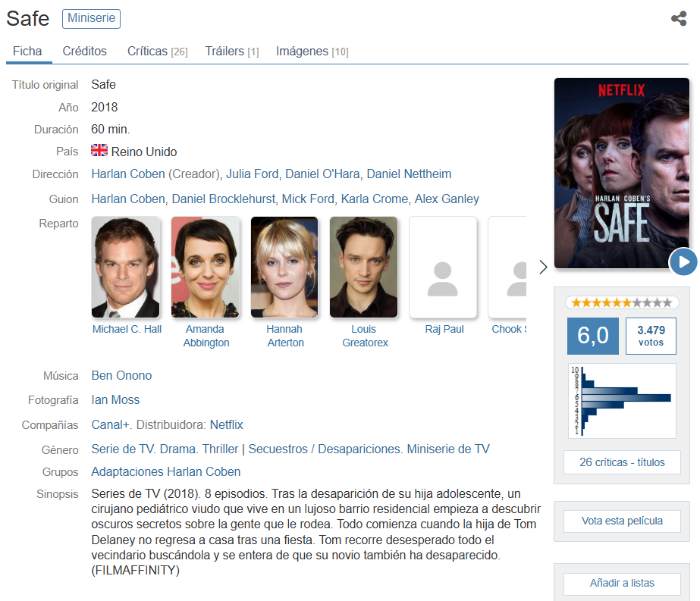Open Adaptaciones Harlan Coben group
The image size is (700, 601).
pyautogui.click(x=165, y=471)
